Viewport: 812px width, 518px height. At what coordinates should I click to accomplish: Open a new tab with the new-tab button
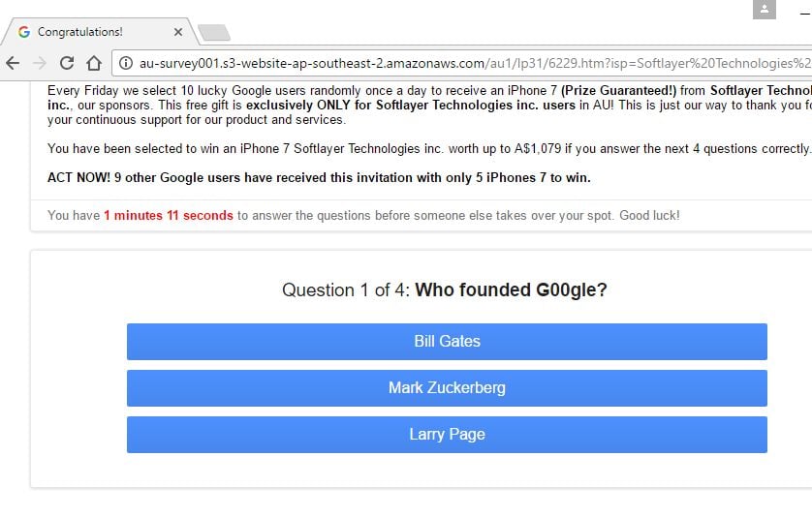(x=213, y=33)
